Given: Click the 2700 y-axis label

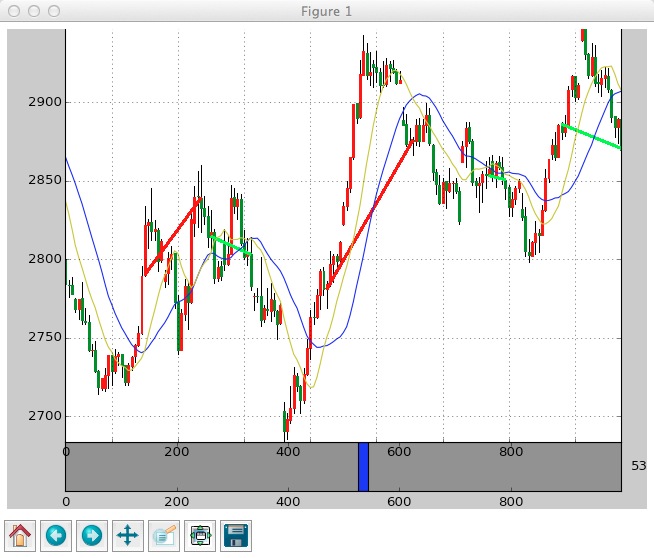Looking at the screenshot, I should 45,416.
